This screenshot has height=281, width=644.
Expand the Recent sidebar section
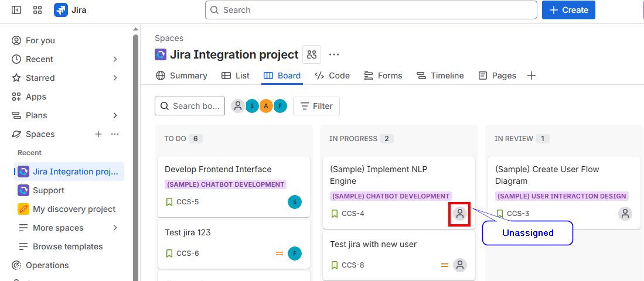pos(115,59)
